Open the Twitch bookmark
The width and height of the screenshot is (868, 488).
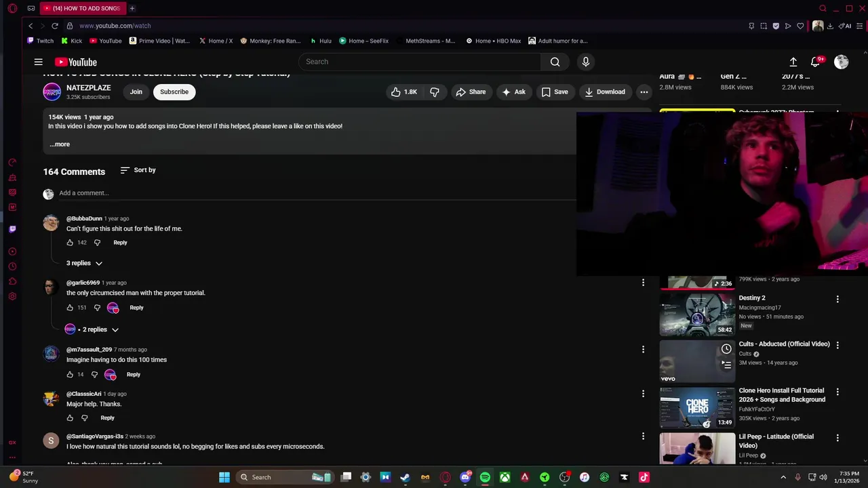tap(40, 41)
